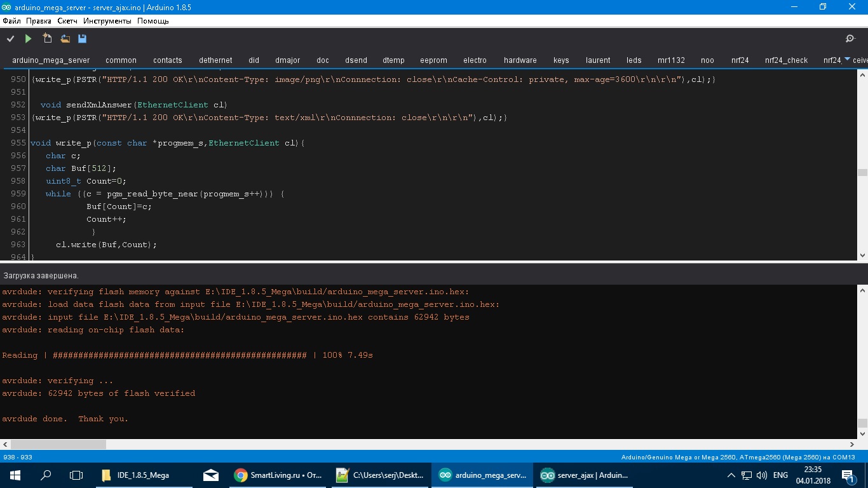Expand the sketch tabs dropdown arrow

tap(847, 59)
